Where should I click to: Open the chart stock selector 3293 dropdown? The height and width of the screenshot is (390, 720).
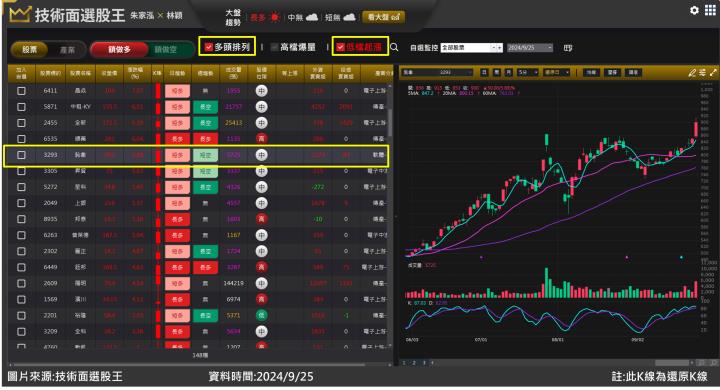coord(437,73)
